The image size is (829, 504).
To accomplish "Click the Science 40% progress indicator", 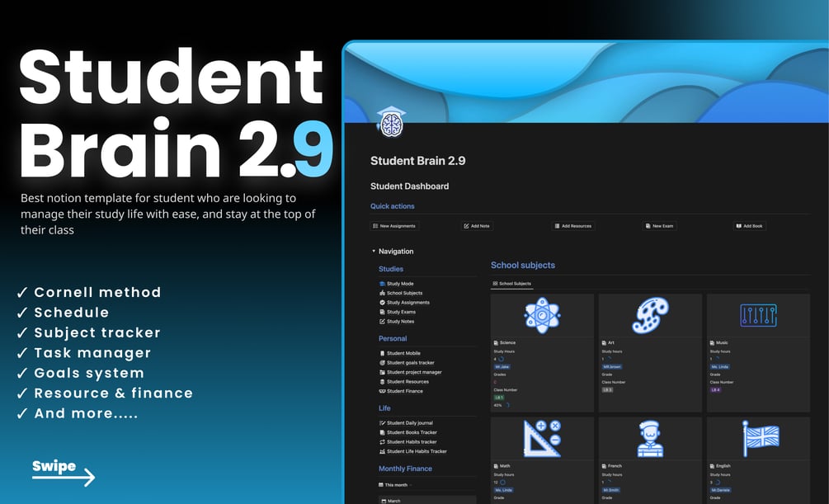I will [502, 405].
